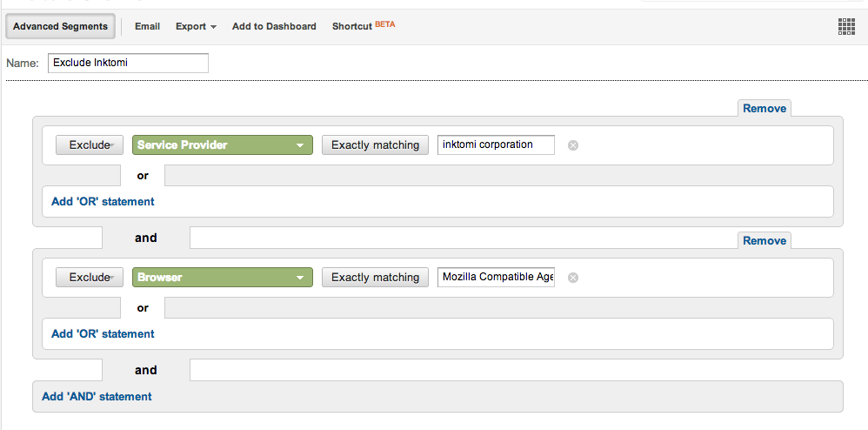Remove the Service Provider statement block
The height and width of the screenshot is (430, 868).
tap(765, 109)
